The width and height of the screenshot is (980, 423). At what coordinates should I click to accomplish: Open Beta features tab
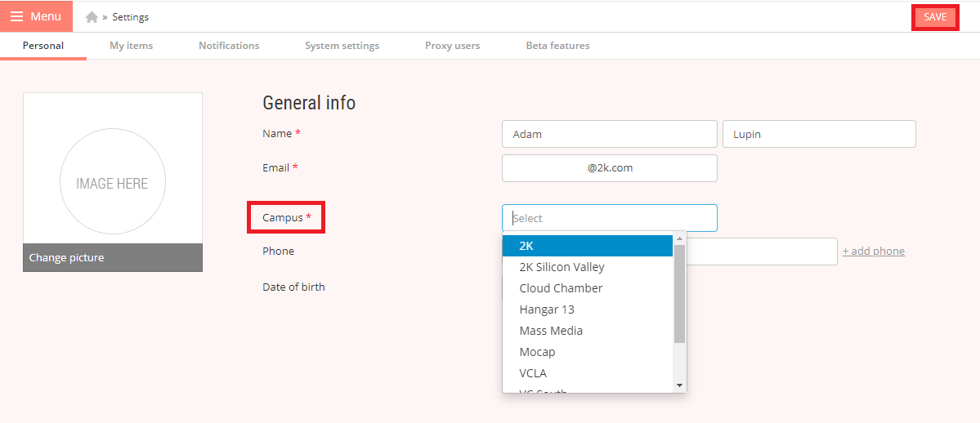click(x=557, y=46)
